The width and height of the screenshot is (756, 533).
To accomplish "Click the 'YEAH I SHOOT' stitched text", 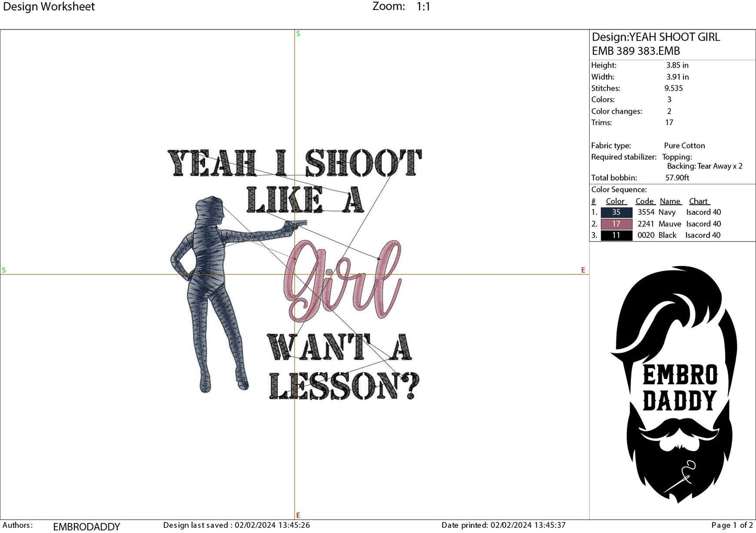I will (295, 163).
